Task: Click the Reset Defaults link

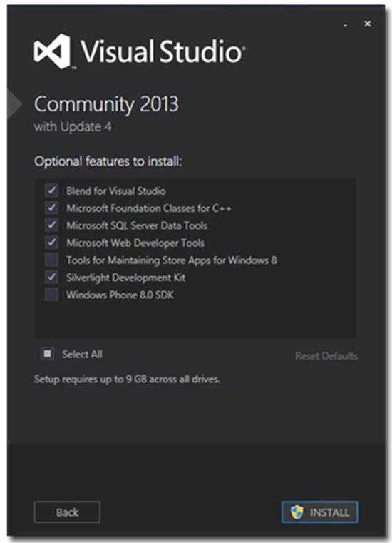Action: tap(326, 355)
